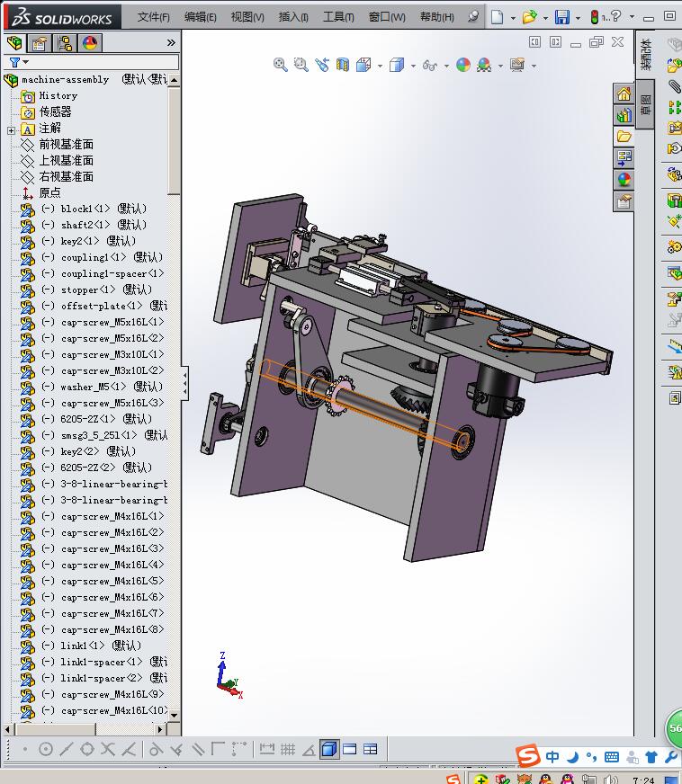
Task: Open the 工具(T) menu
Action: point(338,17)
